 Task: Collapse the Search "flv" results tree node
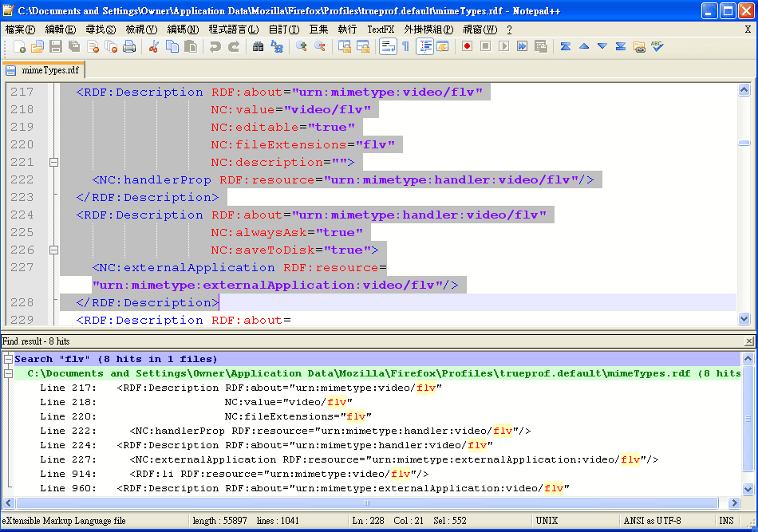click(x=8, y=359)
